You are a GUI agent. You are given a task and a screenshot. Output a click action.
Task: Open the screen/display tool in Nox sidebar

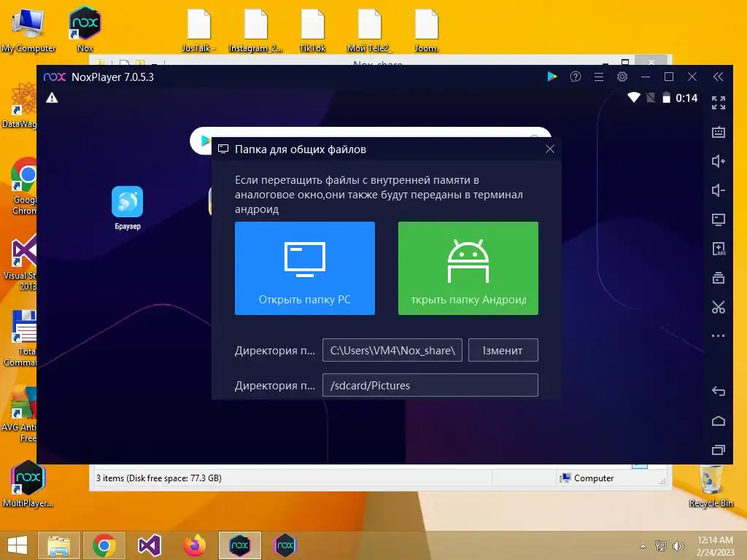(719, 219)
